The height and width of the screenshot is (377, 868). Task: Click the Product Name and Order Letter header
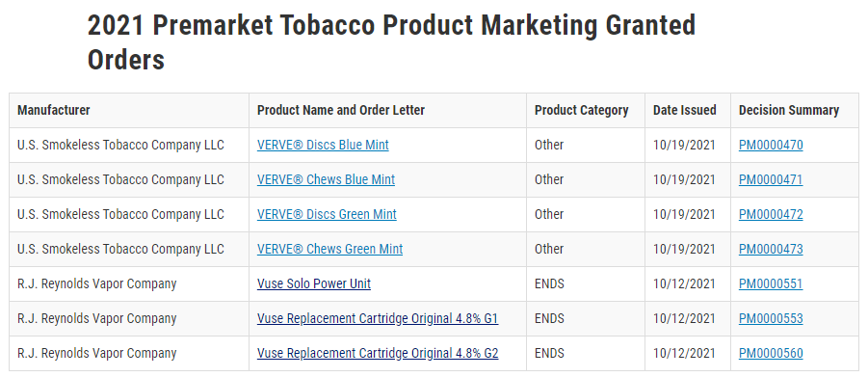point(341,110)
